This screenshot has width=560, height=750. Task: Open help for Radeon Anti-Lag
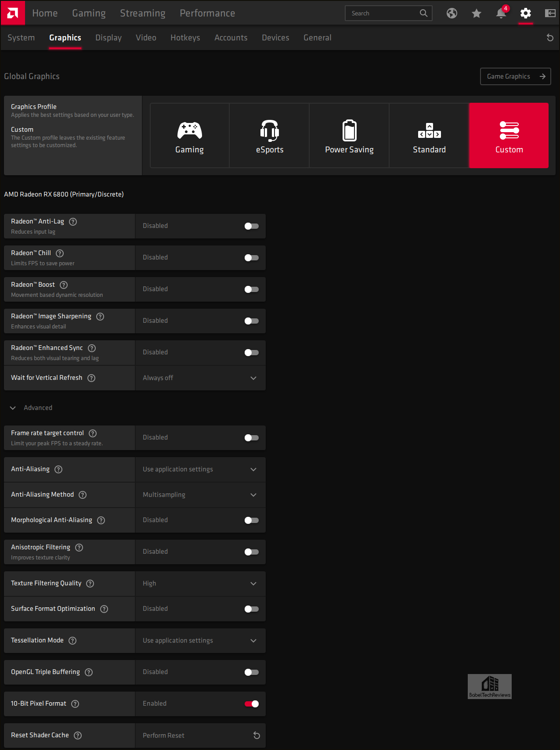pyautogui.click(x=73, y=222)
